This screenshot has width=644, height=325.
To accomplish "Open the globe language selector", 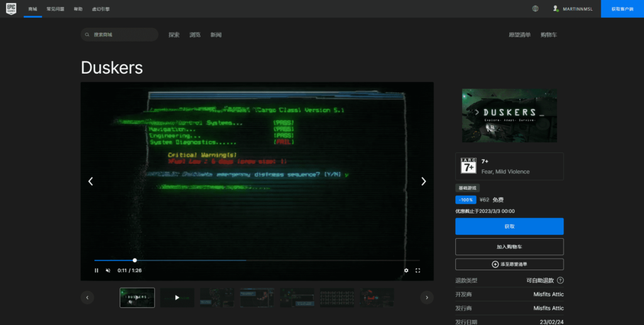I will click(x=535, y=9).
